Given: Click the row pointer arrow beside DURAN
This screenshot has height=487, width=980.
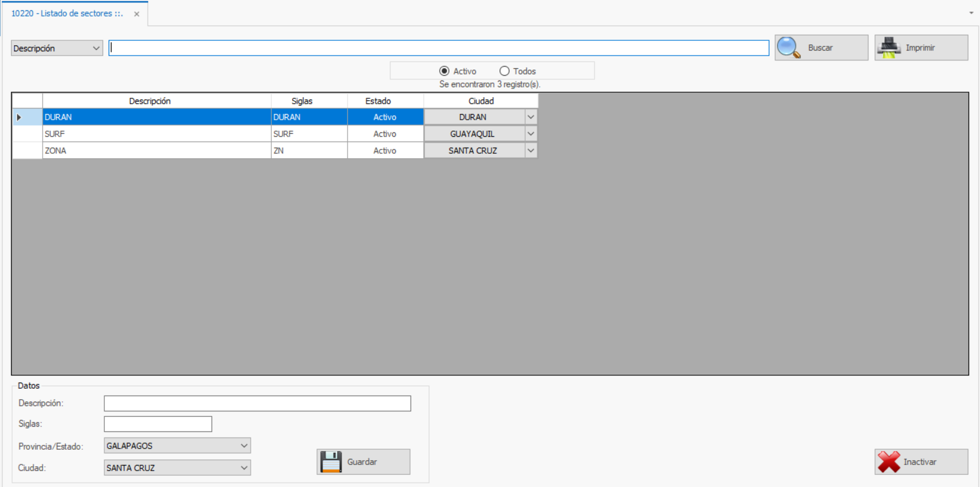Looking at the screenshot, I should 20,117.
